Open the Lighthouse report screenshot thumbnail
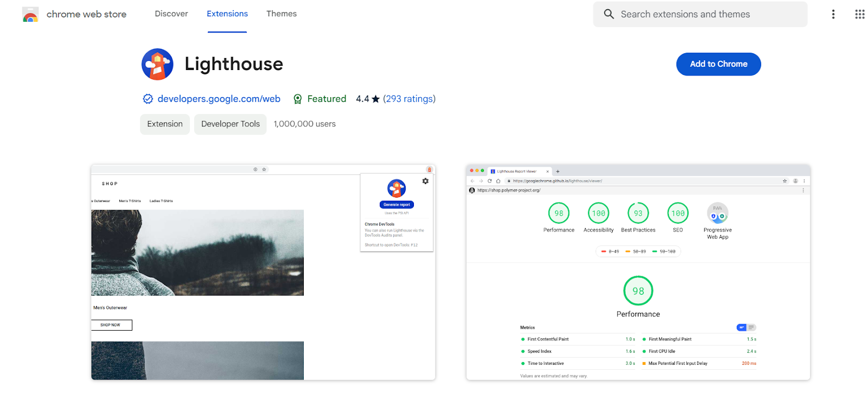This screenshot has width=868, height=405. [638, 272]
